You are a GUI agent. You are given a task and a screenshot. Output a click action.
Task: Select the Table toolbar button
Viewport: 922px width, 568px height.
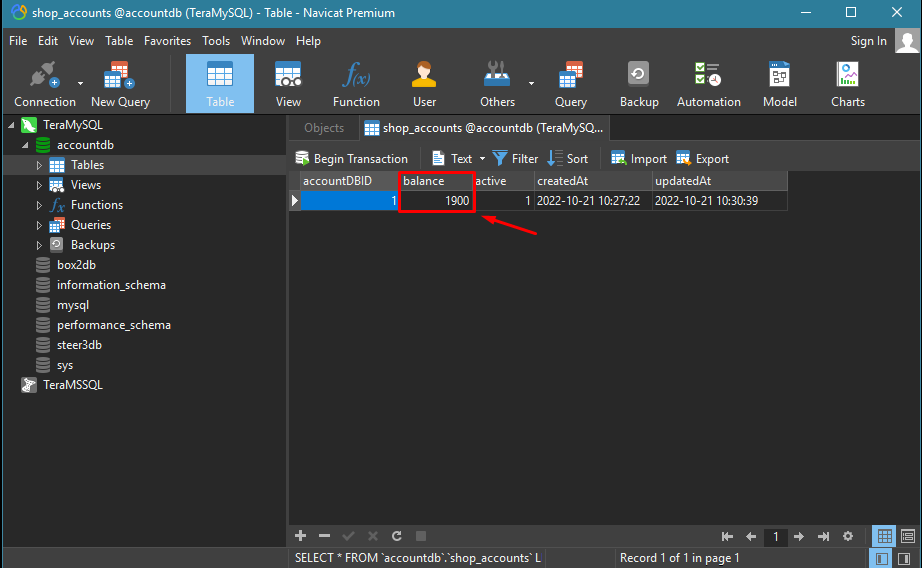click(x=220, y=83)
